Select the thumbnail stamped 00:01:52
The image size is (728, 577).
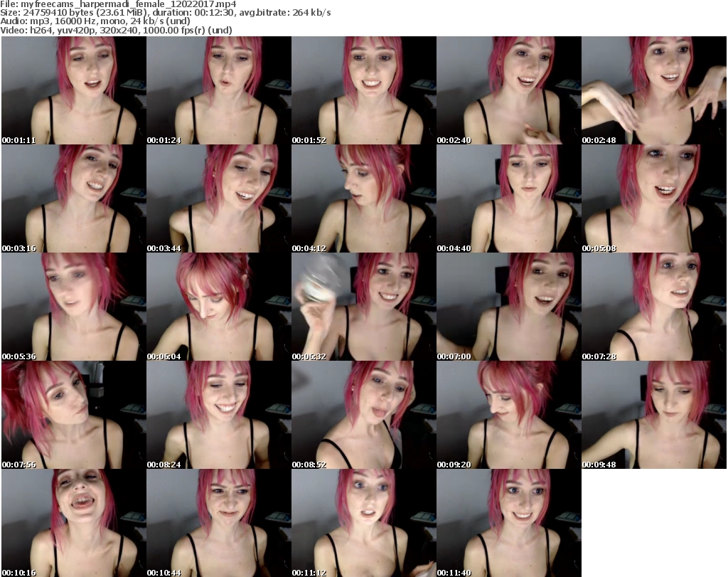(363, 90)
